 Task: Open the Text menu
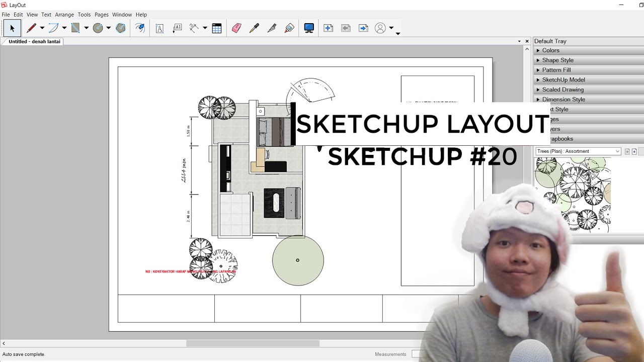tap(46, 15)
